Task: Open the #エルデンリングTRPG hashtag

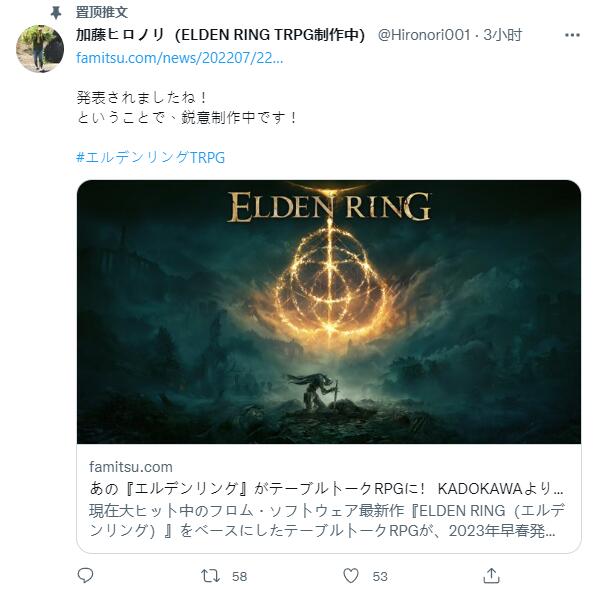Action: click(x=151, y=157)
